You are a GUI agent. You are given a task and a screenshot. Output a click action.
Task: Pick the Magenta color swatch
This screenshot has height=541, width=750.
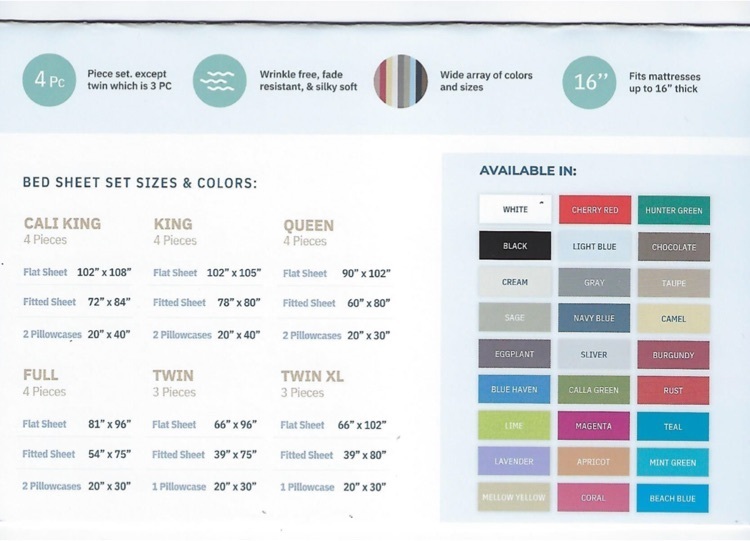(594, 425)
